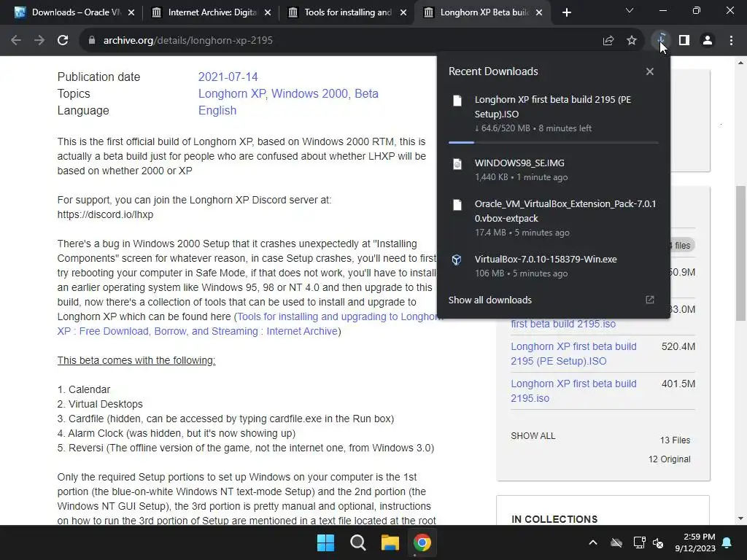Go forward to next page
This screenshot has width=747, height=560.
coord(39,41)
